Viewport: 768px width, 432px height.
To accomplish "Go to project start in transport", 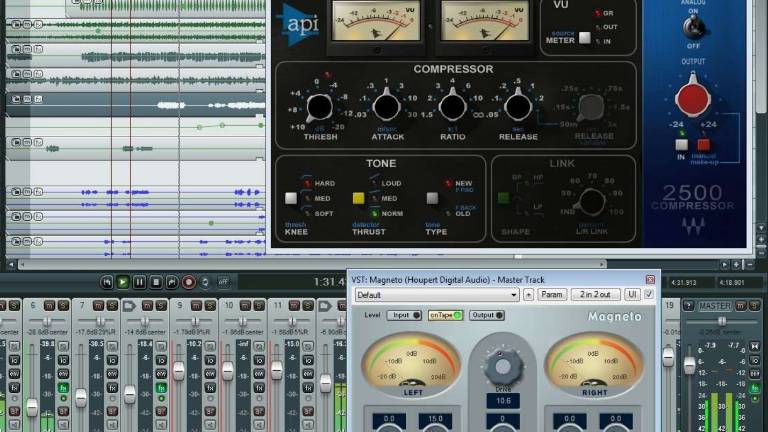I will 106,282.
